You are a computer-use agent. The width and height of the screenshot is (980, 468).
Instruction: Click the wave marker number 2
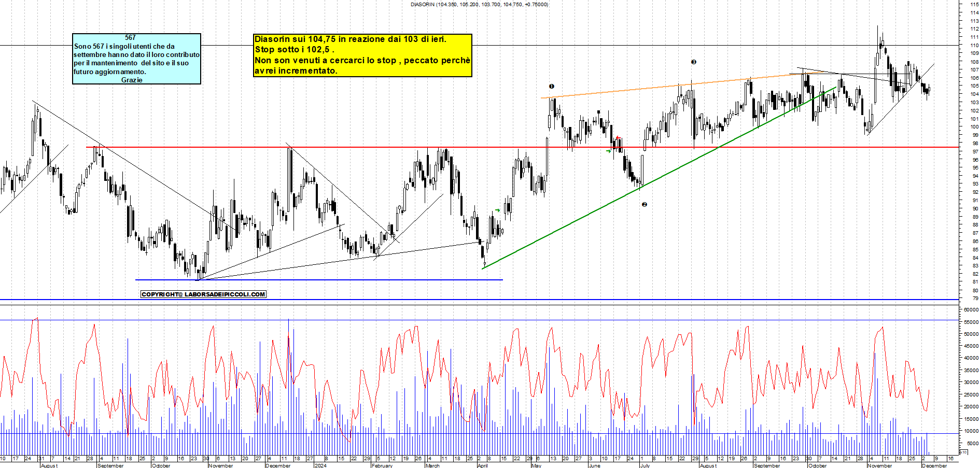pos(645,205)
